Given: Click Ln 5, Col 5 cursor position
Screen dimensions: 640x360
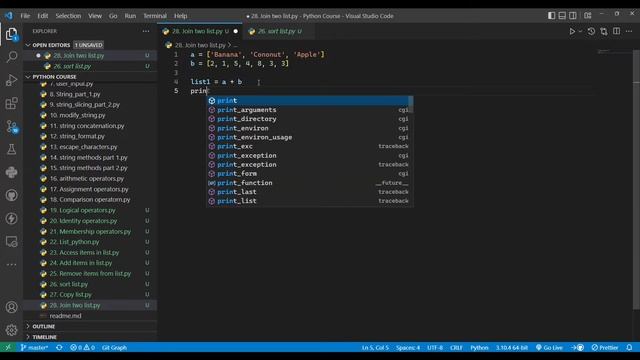Looking at the screenshot, I should (375, 347).
